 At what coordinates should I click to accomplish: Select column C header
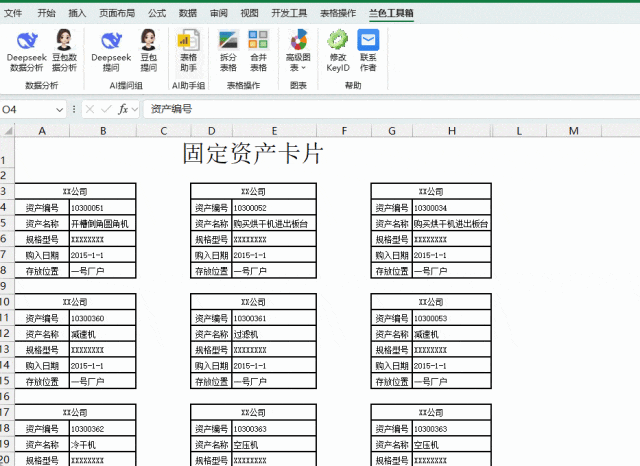[x=164, y=131]
